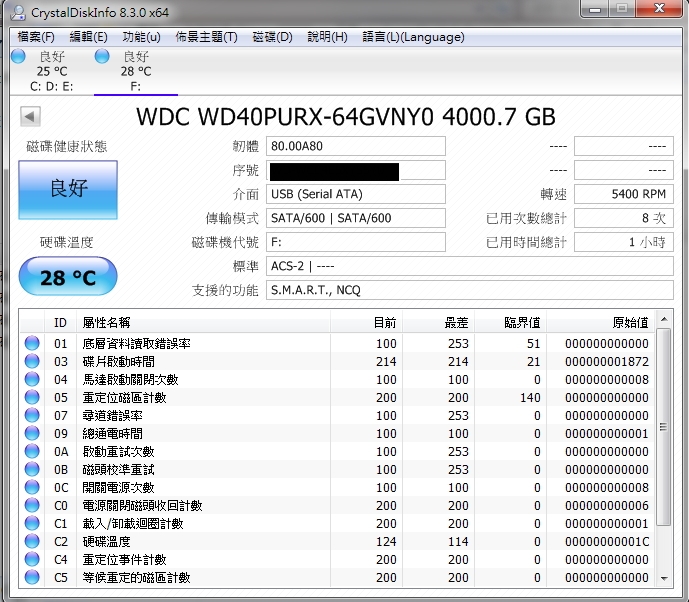Click the 臨界值 column header
This screenshot has height=602, width=689.
(510, 323)
